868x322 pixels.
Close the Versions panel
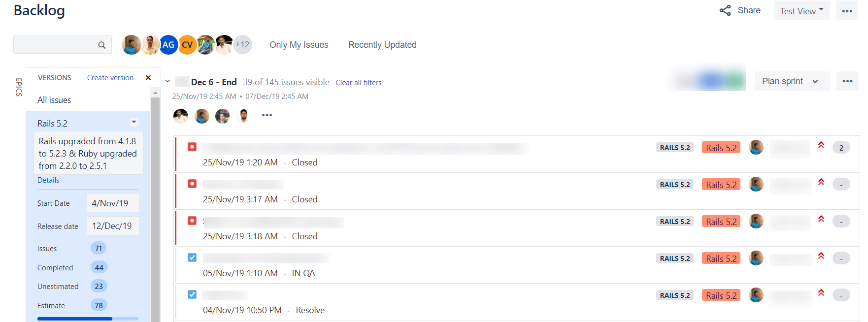pos(148,78)
